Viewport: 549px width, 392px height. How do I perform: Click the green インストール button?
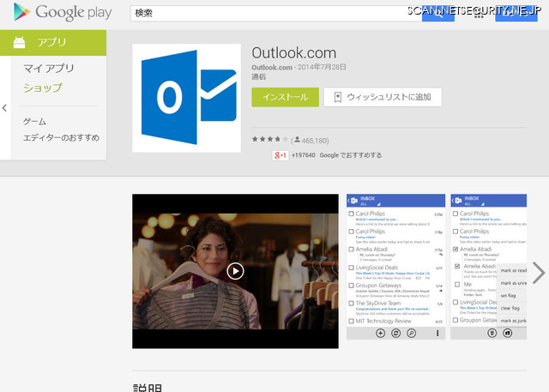(x=285, y=97)
